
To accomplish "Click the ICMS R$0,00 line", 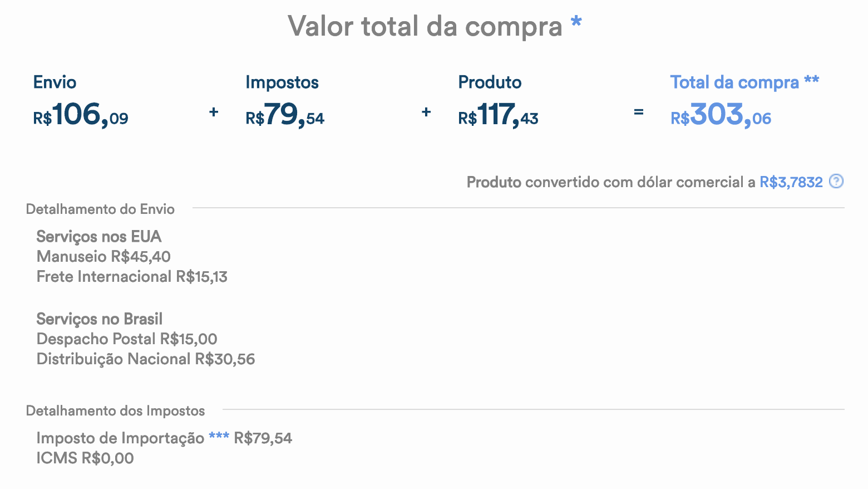I will (85, 458).
